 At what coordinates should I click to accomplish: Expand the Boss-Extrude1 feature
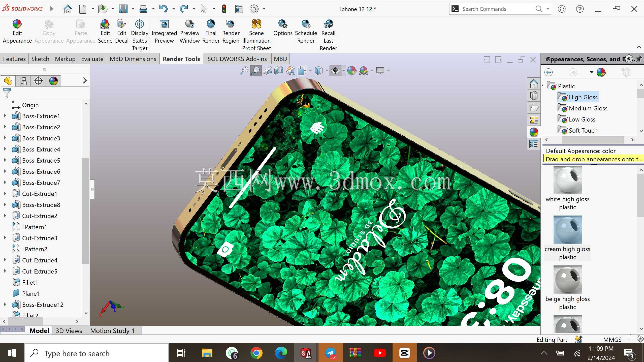5,116
